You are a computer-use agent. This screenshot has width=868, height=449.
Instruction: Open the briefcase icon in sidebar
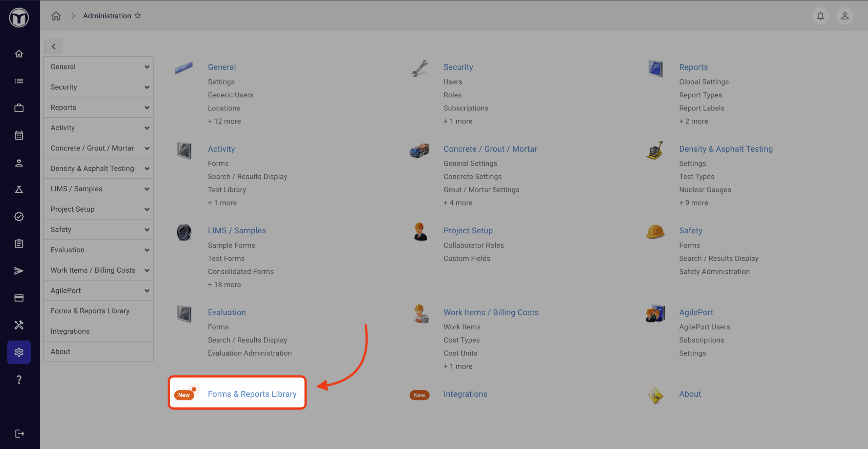pos(19,108)
